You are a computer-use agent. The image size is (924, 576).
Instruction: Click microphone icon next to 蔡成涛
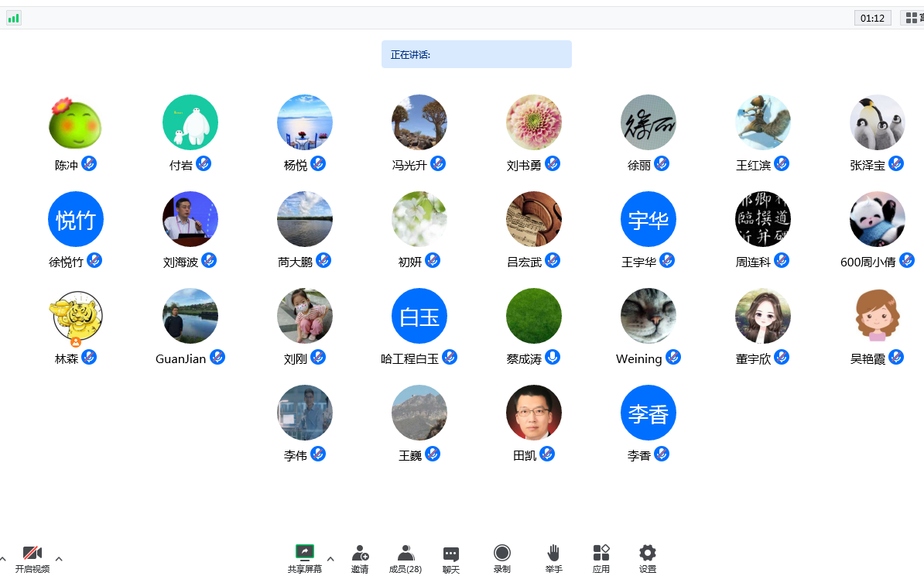(553, 357)
